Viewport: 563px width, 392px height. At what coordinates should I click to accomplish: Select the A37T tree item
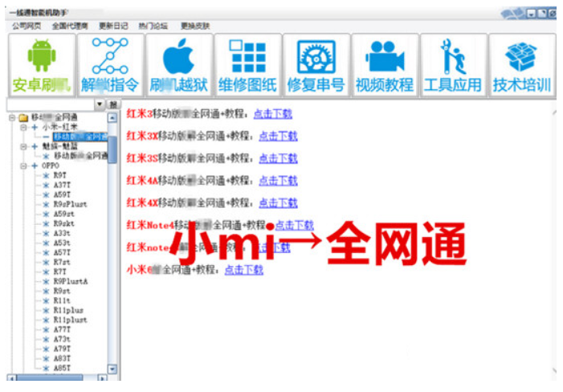coord(62,186)
